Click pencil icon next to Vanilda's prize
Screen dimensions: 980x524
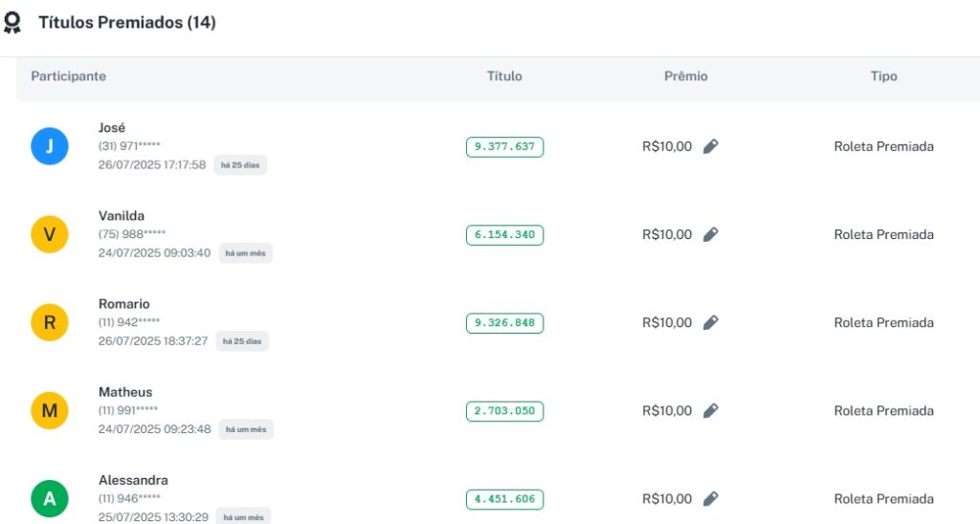click(x=710, y=234)
